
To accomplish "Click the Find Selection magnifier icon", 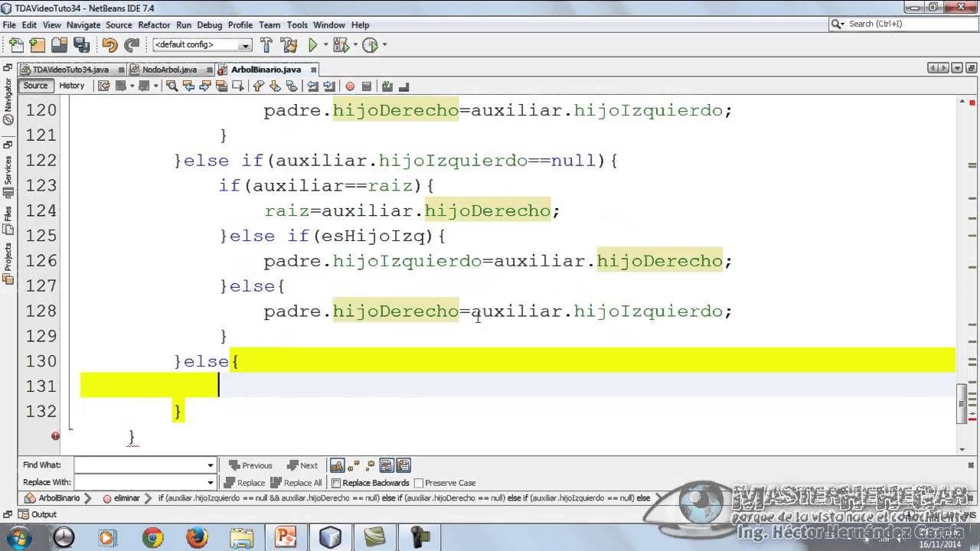I will point(171,86).
